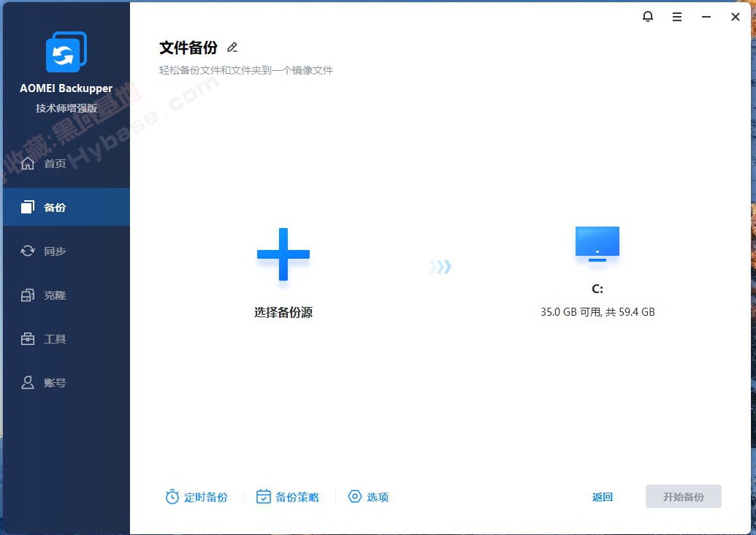756x535 pixels.
Task: Open the hamburger menu at top right
Action: (x=676, y=16)
